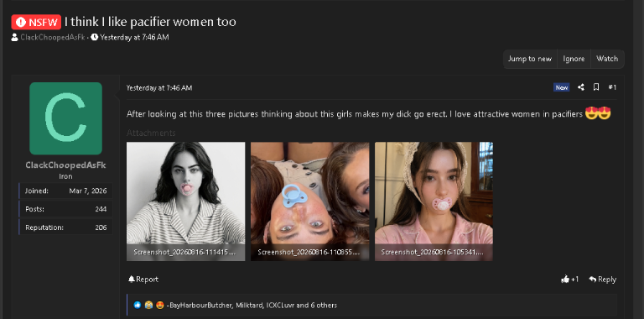
Task: Click the Posts: 244 stat row
Action: point(65,209)
